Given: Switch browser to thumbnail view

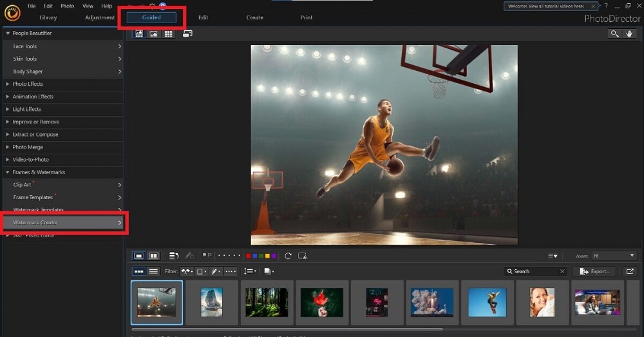Looking at the screenshot, I should 139,271.
